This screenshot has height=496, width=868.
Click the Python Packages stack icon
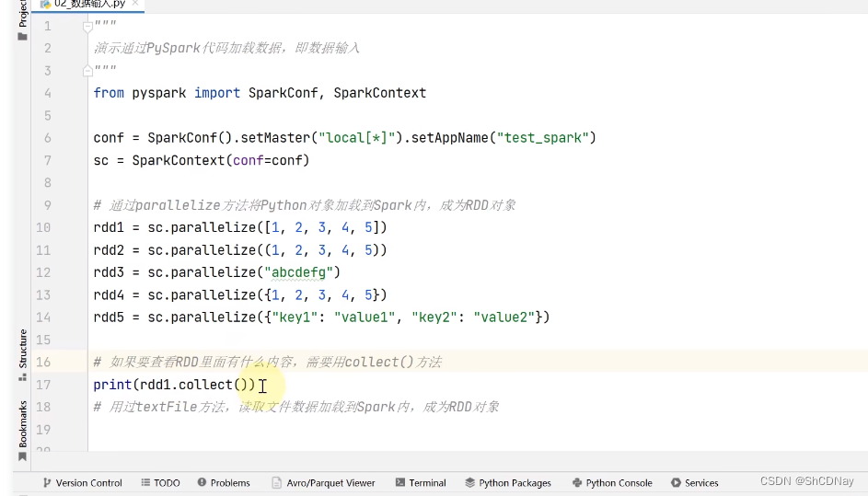pyautogui.click(x=470, y=483)
